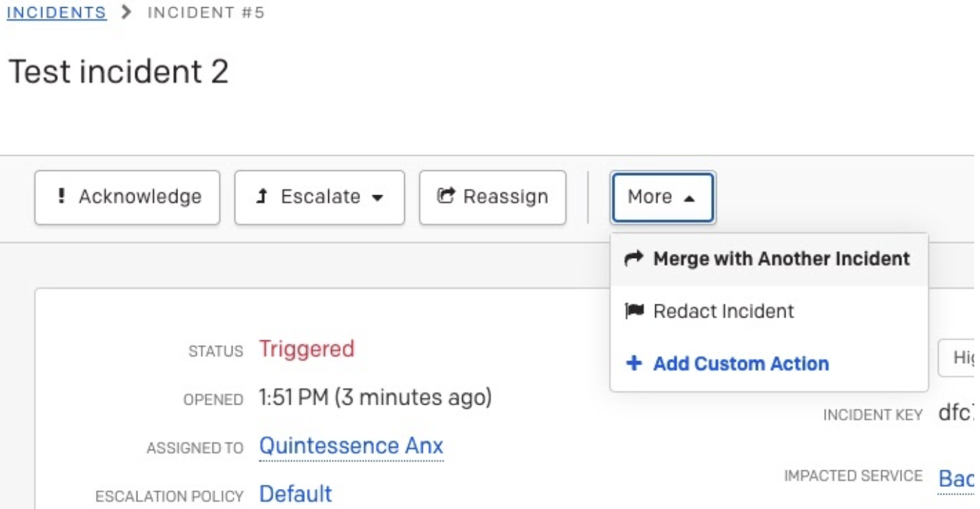The height and width of the screenshot is (509, 980).
Task: Go back to Incidents breadcrumb link
Action: [x=57, y=12]
